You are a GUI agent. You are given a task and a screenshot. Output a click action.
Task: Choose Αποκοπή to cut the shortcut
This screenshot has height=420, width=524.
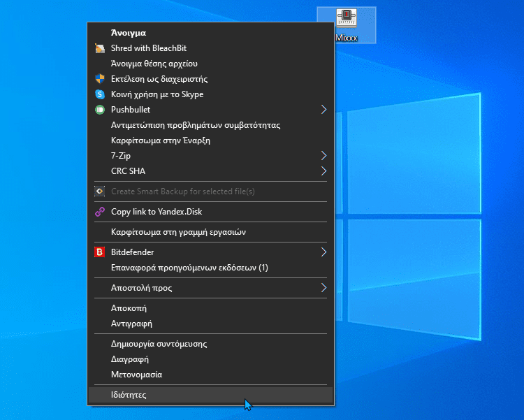coord(211,308)
